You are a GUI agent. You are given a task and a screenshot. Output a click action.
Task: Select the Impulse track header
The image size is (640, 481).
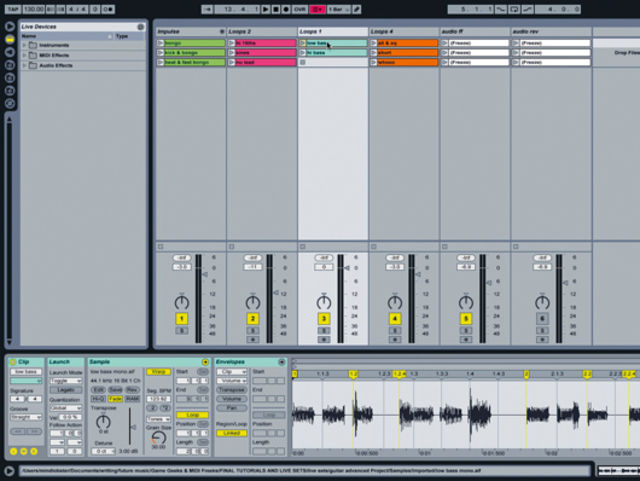coord(191,31)
